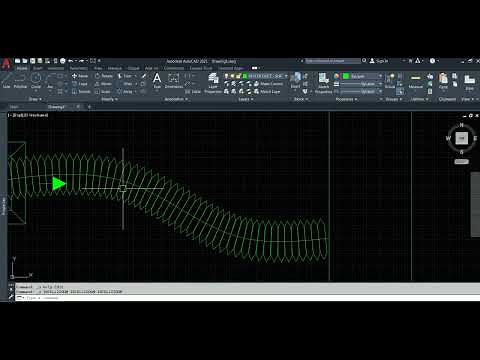The width and height of the screenshot is (480, 360).
Task: Switch to the Parametric ribbon tab
Action: coord(79,68)
